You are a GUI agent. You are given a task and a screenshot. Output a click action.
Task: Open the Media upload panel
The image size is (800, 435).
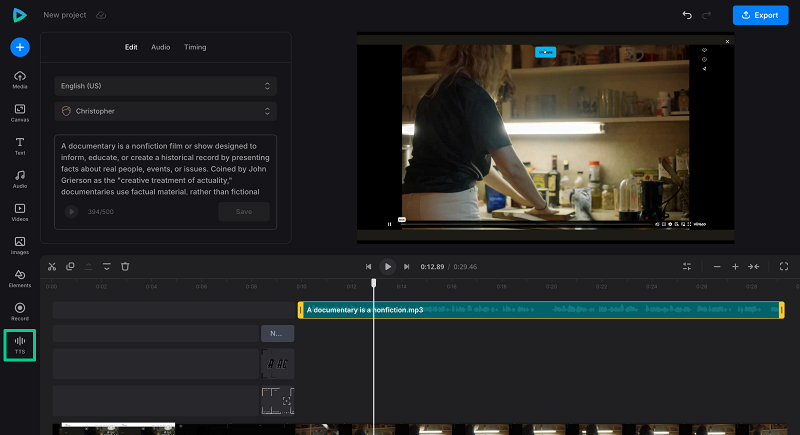click(20, 80)
